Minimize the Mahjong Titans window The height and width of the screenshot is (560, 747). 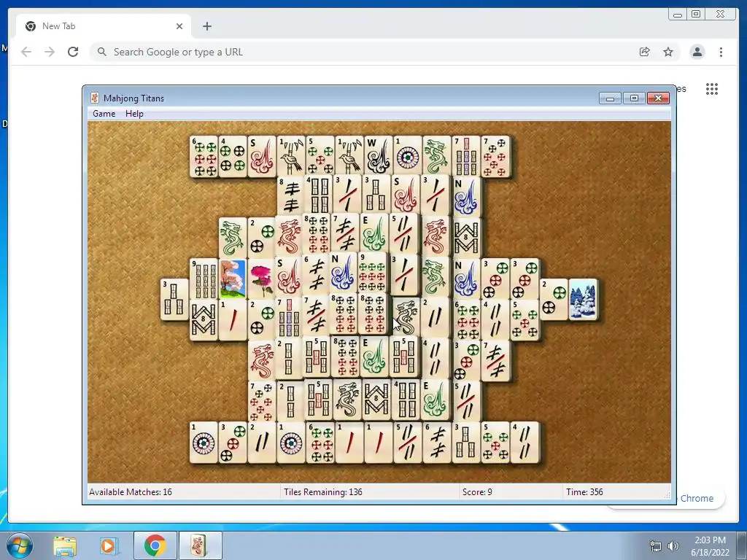click(x=610, y=98)
